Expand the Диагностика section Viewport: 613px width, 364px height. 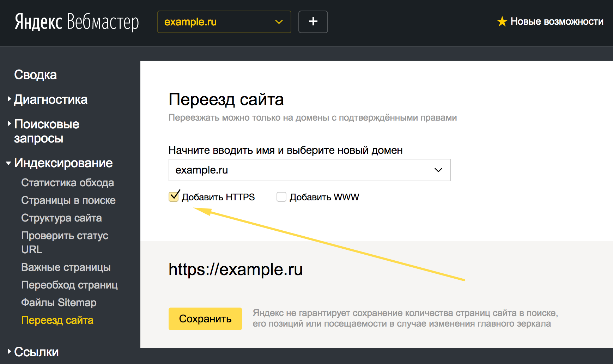point(50,99)
